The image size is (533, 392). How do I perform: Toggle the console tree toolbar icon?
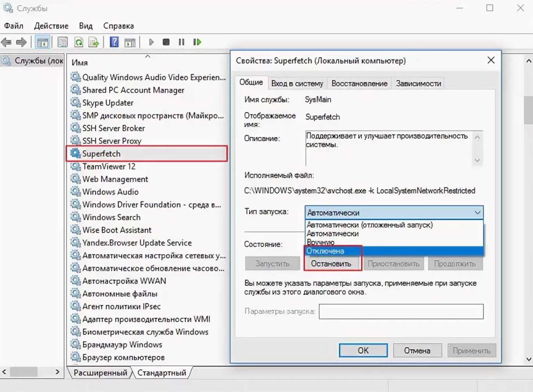point(43,42)
